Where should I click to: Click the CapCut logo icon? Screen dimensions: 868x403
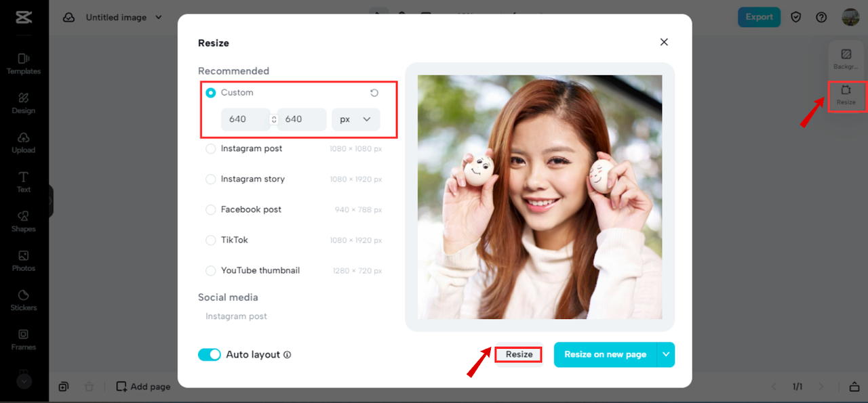[24, 17]
